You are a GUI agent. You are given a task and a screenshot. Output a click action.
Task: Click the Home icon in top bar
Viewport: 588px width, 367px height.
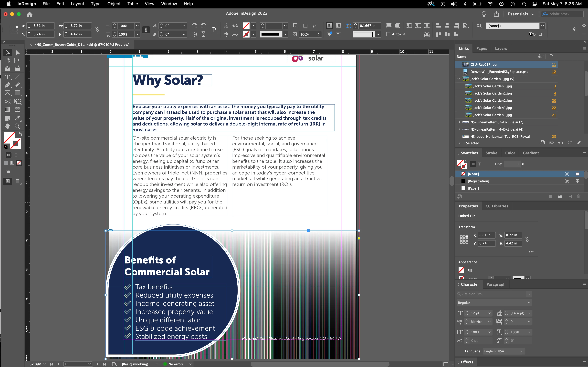[29, 14]
